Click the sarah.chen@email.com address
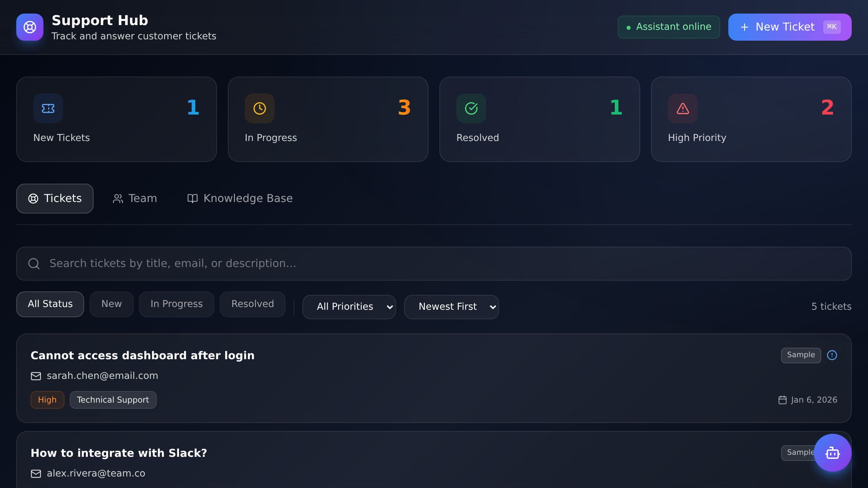 (x=102, y=376)
